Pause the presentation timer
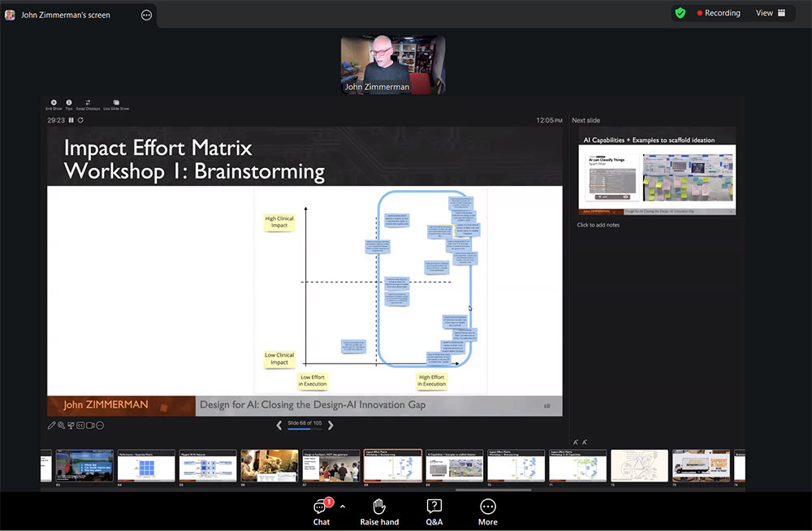The width and height of the screenshot is (812, 531). point(71,120)
